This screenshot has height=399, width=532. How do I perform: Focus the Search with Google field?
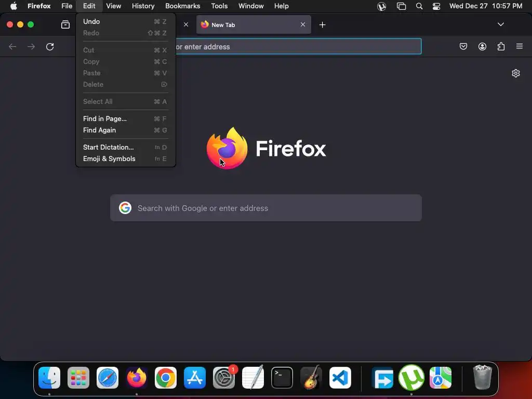pos(266,208)
